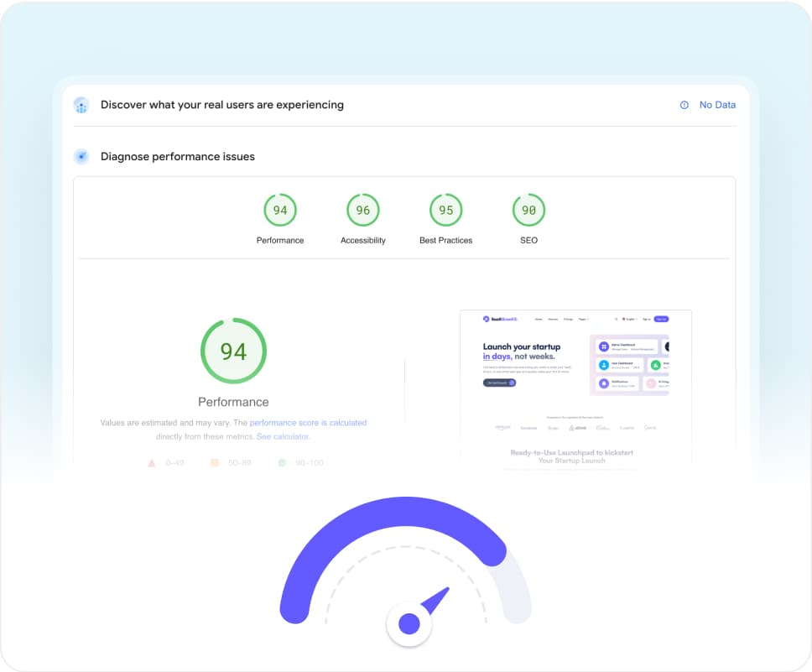
Task: Click the Notifications card icon in preview
Action: [x=604, y=383]
